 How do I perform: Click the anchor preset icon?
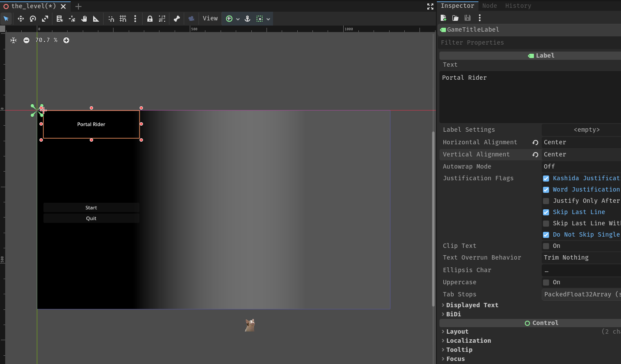(x=247, y=19)
